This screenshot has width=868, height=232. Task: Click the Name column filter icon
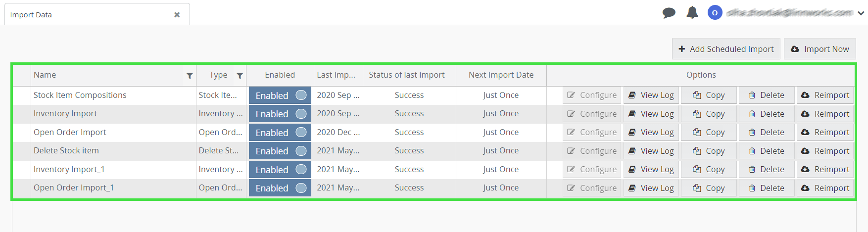click(190, 76)
